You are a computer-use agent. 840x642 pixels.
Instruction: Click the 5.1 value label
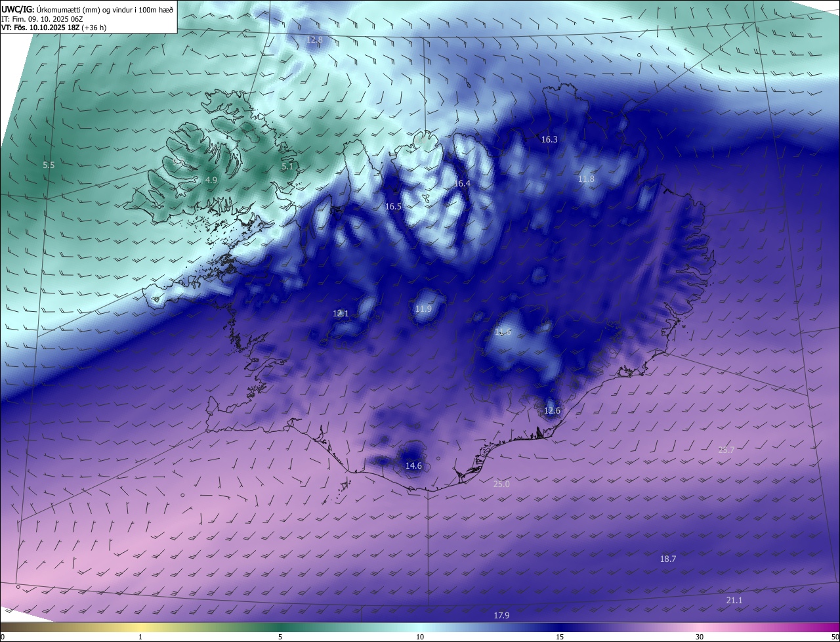[287, 167]
